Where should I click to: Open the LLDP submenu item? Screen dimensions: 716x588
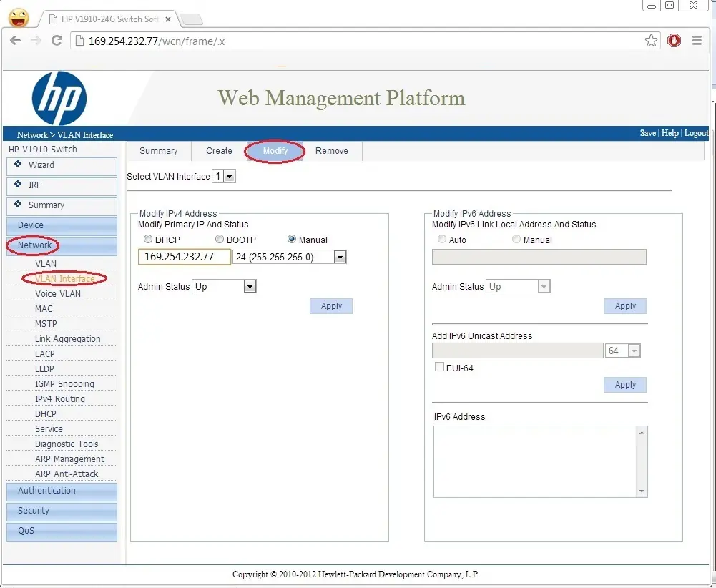[x=44, y=369]
